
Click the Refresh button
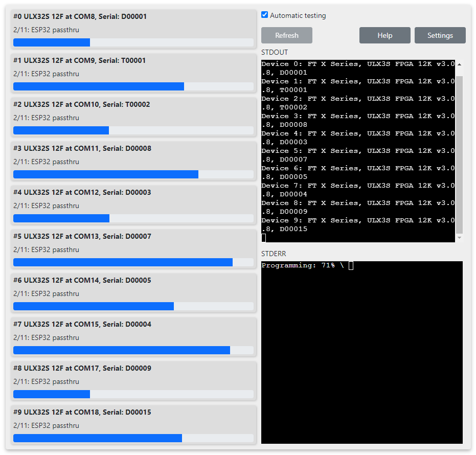tap(286, 35)
